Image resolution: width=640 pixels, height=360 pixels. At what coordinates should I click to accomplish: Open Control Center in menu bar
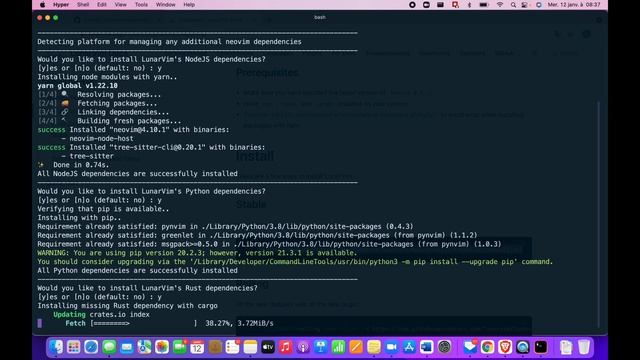524,5
